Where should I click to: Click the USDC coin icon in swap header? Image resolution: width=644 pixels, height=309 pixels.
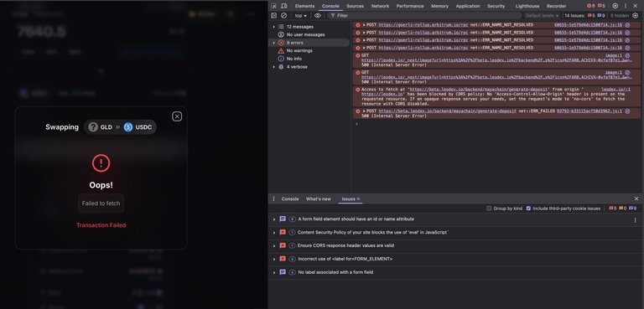[128, 127]
